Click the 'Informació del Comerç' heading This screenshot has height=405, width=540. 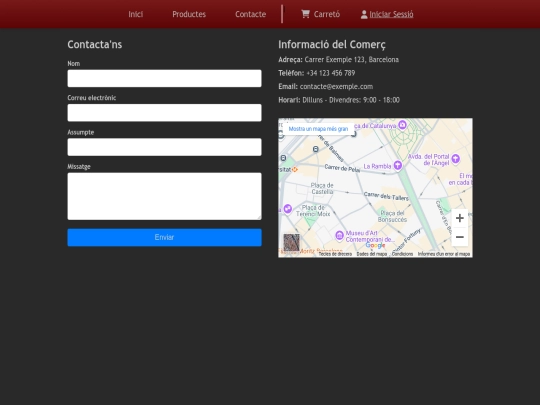(x=332, y=44)
